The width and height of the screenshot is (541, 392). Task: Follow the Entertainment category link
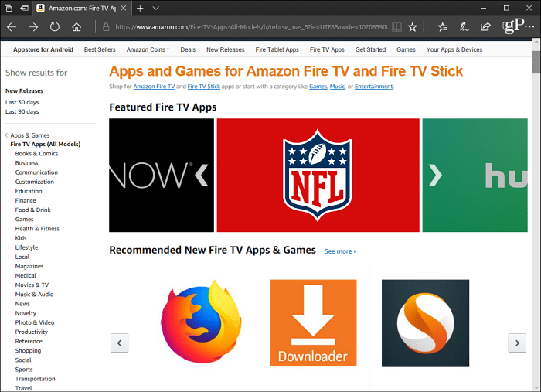click(x=373, y=87)
